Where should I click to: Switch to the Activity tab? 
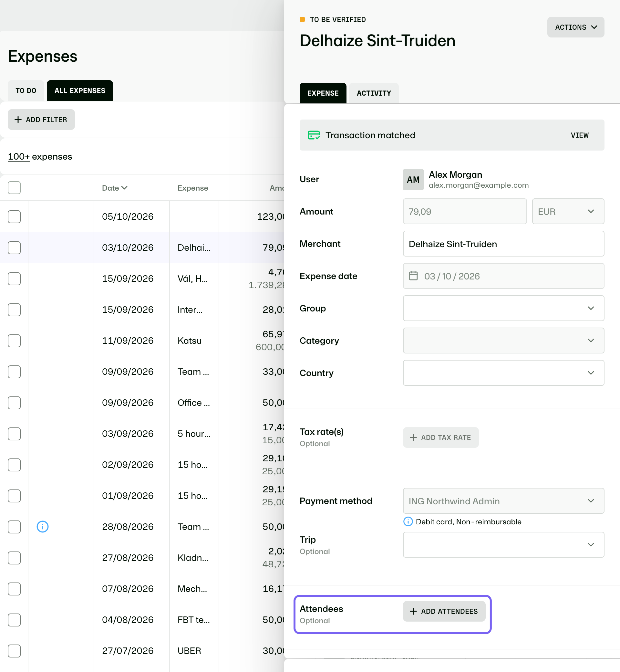point(374,93)
